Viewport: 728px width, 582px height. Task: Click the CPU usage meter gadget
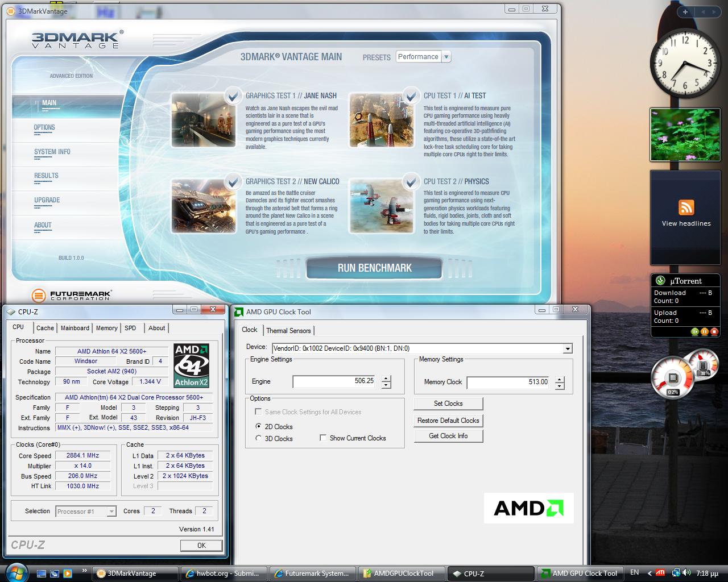[673, 377]
